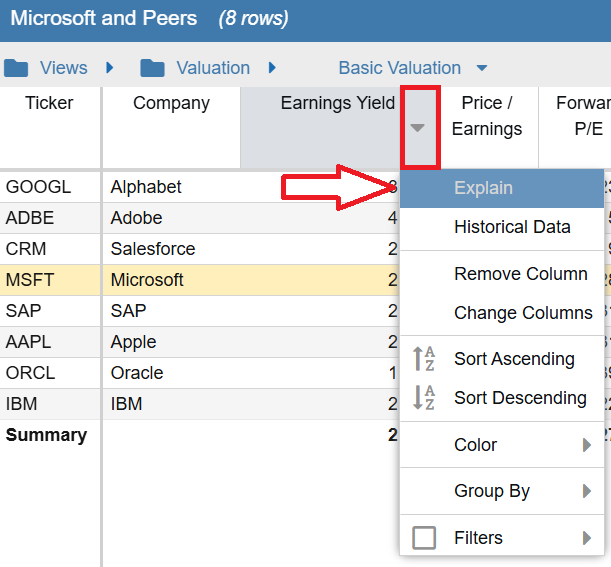Expand the Group By submenu arrow

pyautogui.click(x=587, y=491)
